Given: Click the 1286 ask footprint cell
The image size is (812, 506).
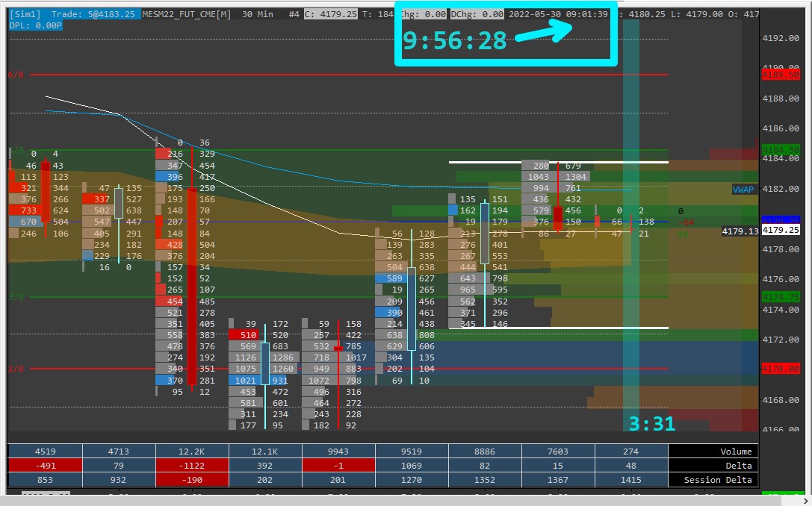Looking at the screenshot, I should coord(283,357).
